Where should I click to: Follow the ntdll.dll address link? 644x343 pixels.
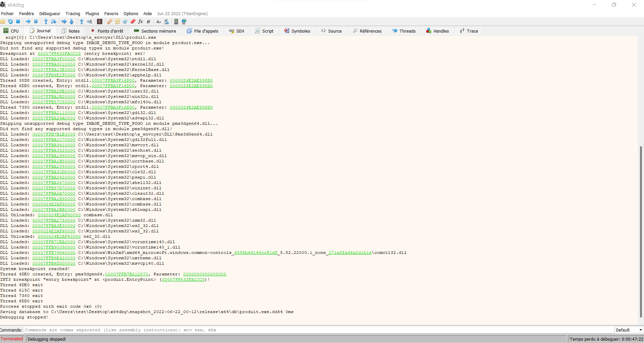coord(54,59)
